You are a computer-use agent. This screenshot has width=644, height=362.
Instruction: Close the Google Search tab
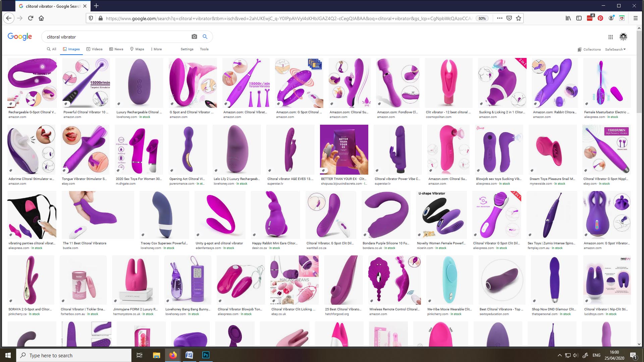click(85, 6)
